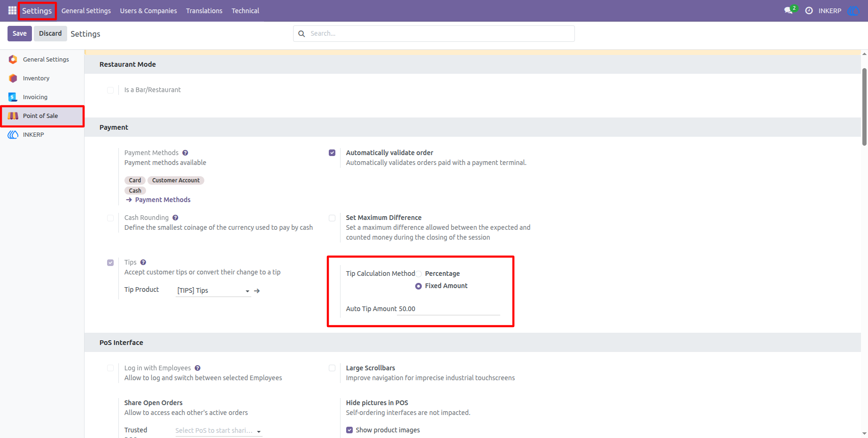Toggle the Tips checkbox
This screenshot has width=868, height=438.
tap(110, 263)
